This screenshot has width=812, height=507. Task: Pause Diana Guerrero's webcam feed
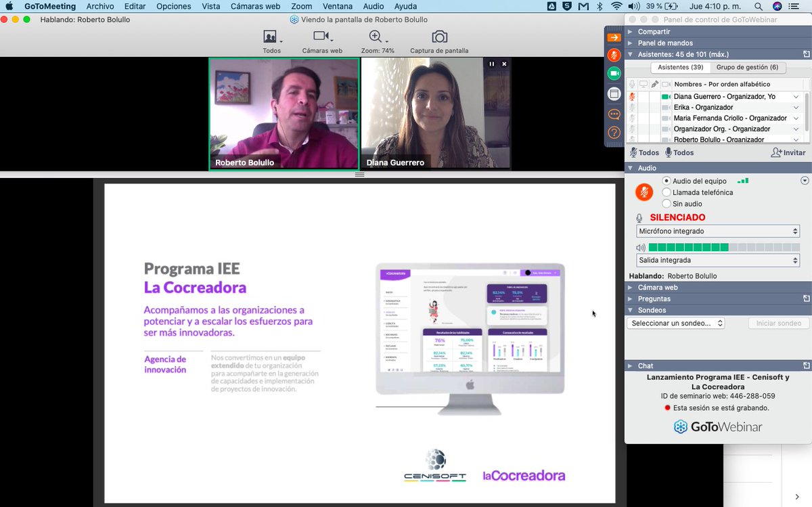(x=492, y=64)
